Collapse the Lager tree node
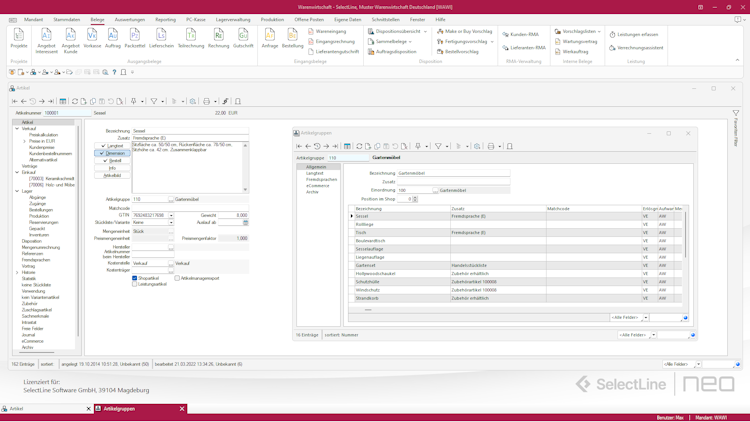The height and width of the screenshot is (422, 750). click(17, 191)
